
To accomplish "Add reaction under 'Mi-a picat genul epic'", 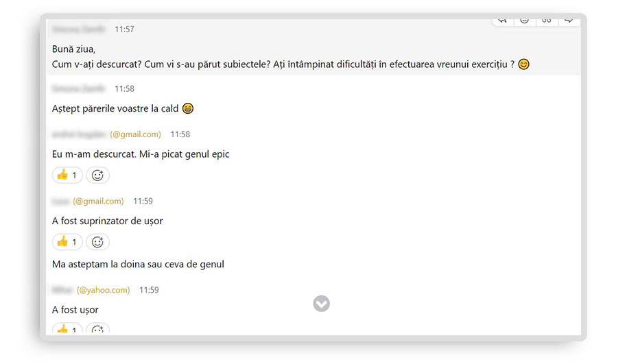I will pos(97,175).
